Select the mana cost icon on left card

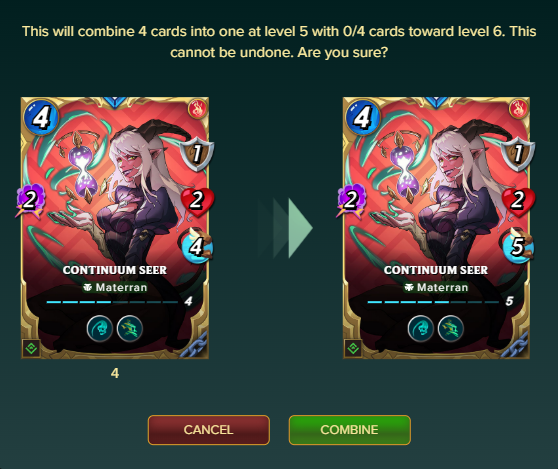tap(41, 117)
